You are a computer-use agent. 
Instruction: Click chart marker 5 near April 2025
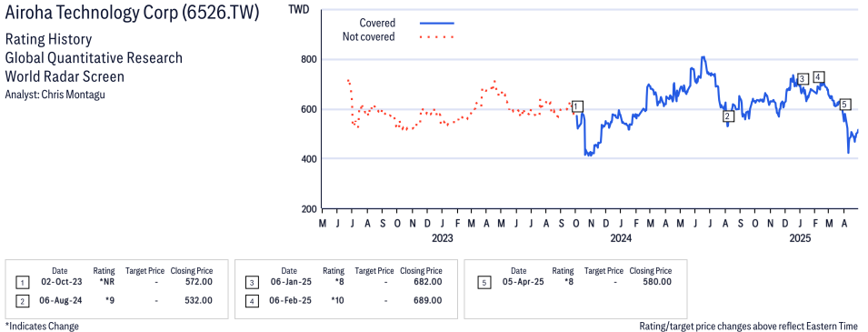pyautogui.click(x=844, y=105)
